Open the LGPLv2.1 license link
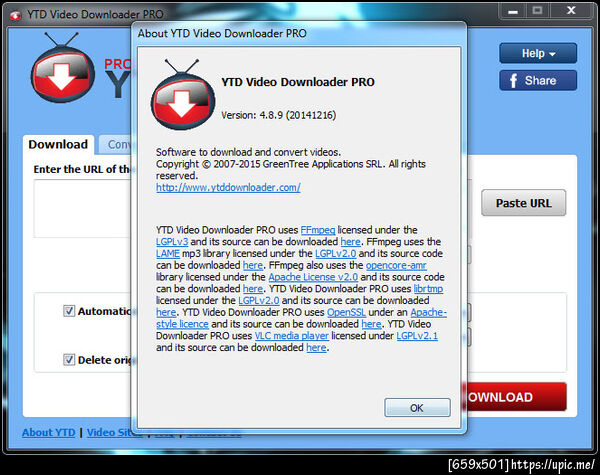The width and height of the screenshot is (600, 475). [417, 336]
